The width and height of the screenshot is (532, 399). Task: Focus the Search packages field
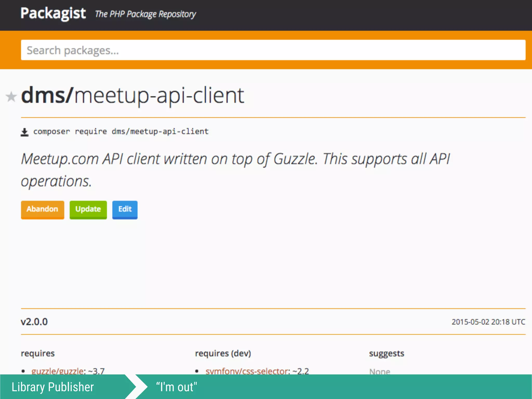[x=273, y=50]
